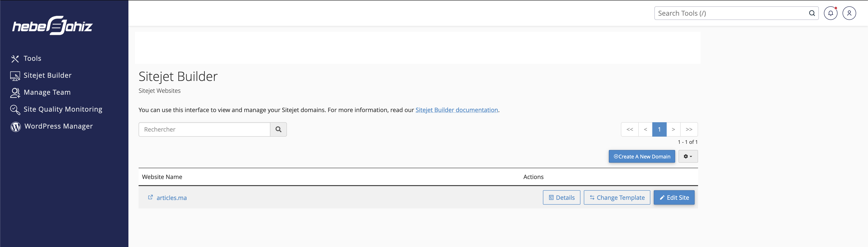Click the Sitejet Builder page heading
This screenshot has height=247, width=868.
tap(178, 76)
